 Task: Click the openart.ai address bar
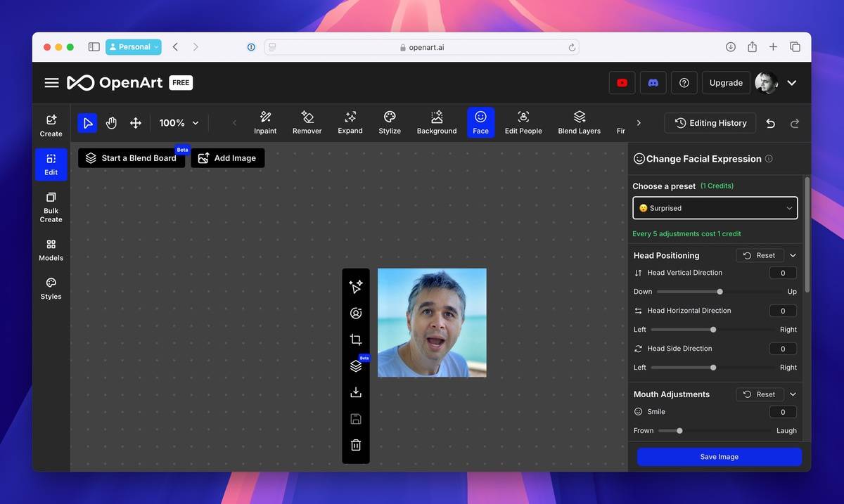click(x=421, y=47)
